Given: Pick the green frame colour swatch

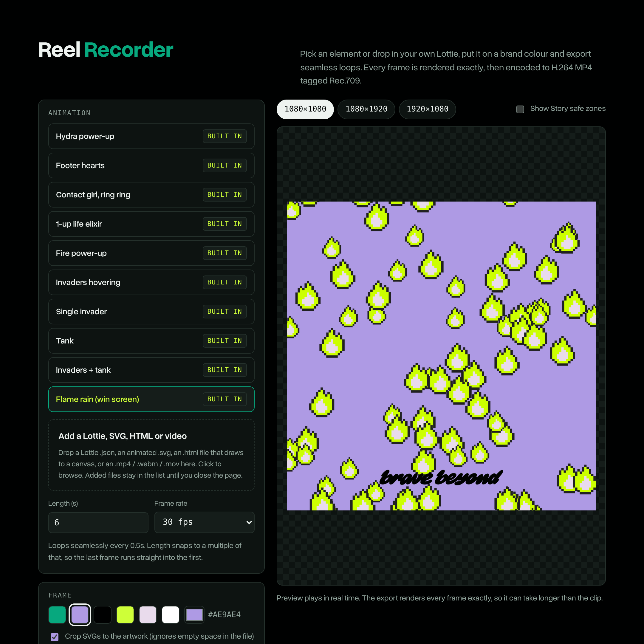Looking at the screenshot, I should click(x=57, y=615).
